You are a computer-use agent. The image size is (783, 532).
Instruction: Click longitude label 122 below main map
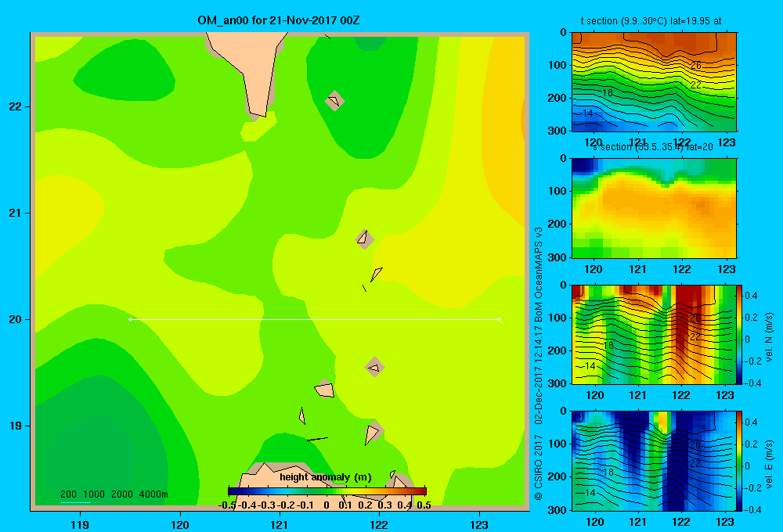379,524
